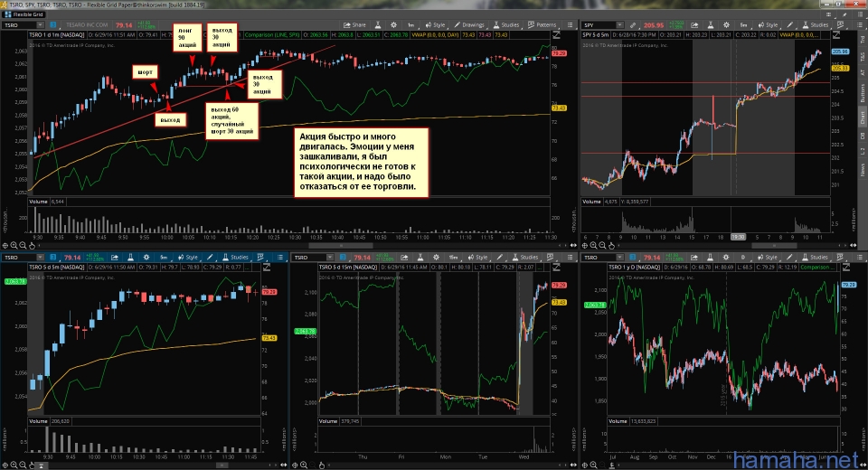Click zoom in magnifier below top-left chart
Screen dimensions: 868x470
coord(14,245)
